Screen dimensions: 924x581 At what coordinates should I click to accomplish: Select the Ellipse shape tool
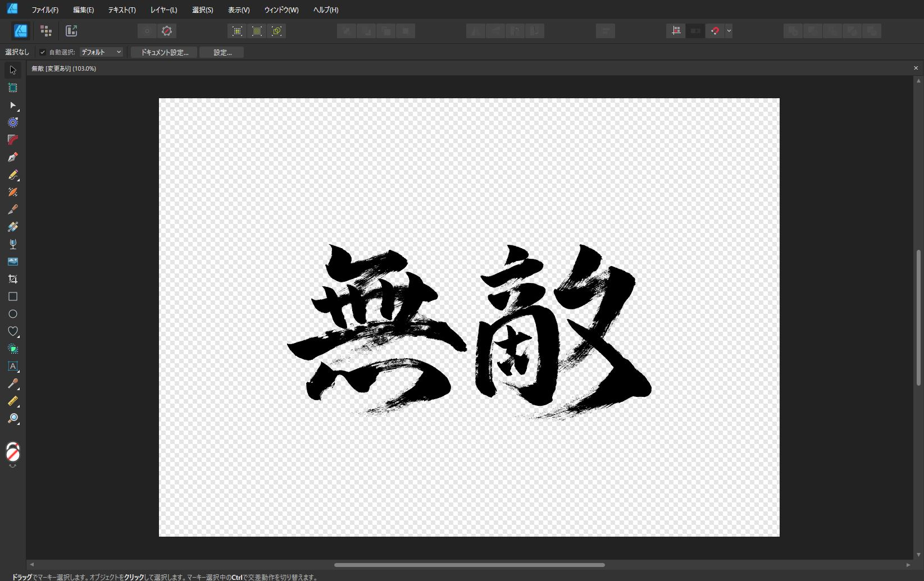(12, 314)
